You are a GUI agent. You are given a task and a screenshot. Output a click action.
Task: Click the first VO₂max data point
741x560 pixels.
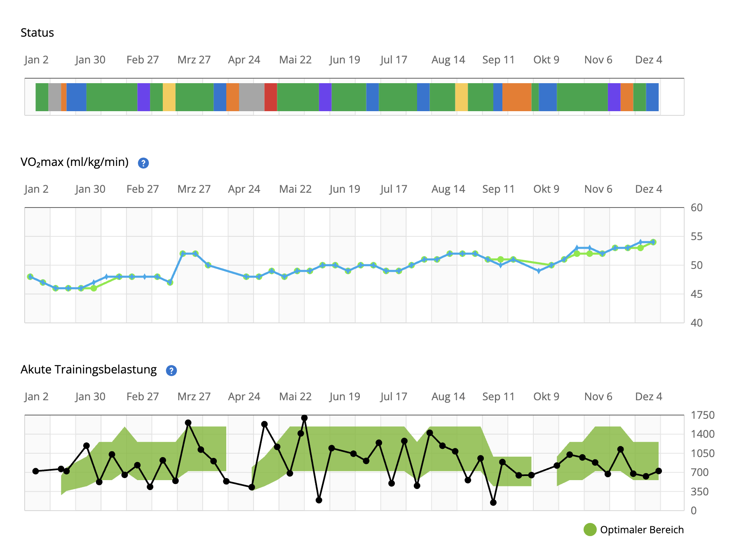pyautogui.click(x=30, y=277)
